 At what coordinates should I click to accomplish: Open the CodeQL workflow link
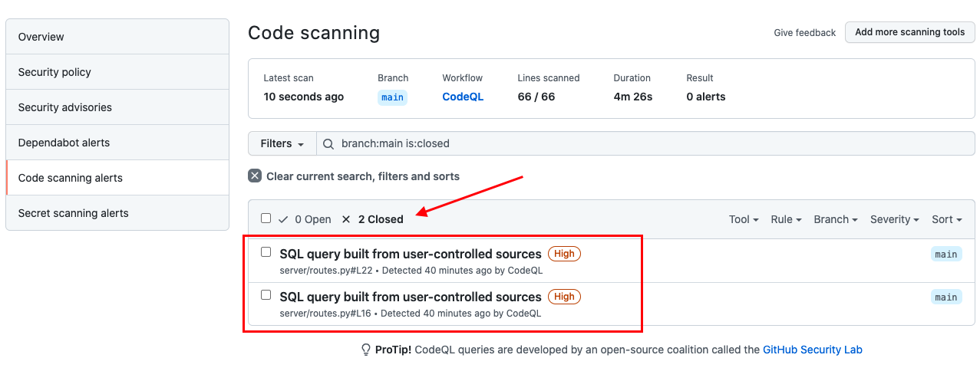coord(463,97)
